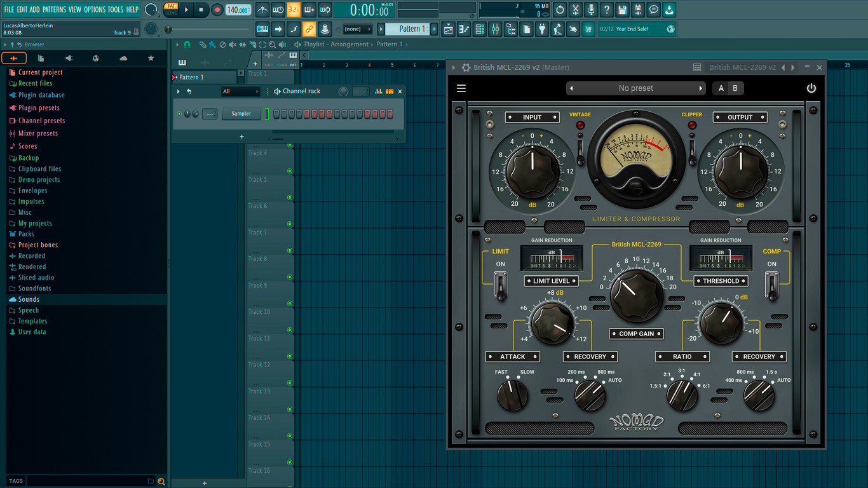This screenshot has height=488, width=868.
Task: Open the Packs folder in browser
Action: point(26,234)
